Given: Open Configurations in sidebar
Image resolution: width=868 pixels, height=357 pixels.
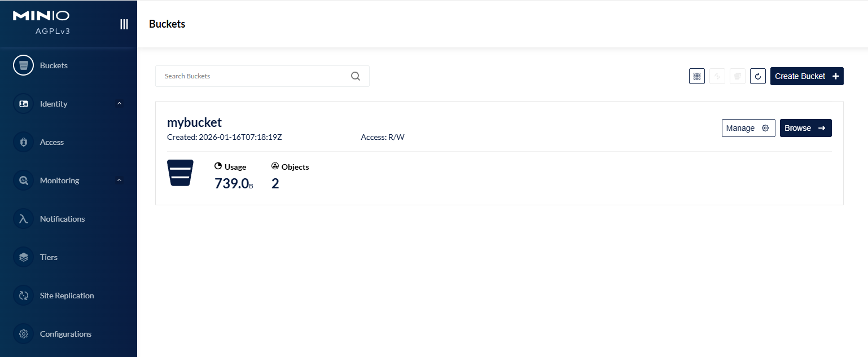Looking at the screenshot, I should (68, 334).
